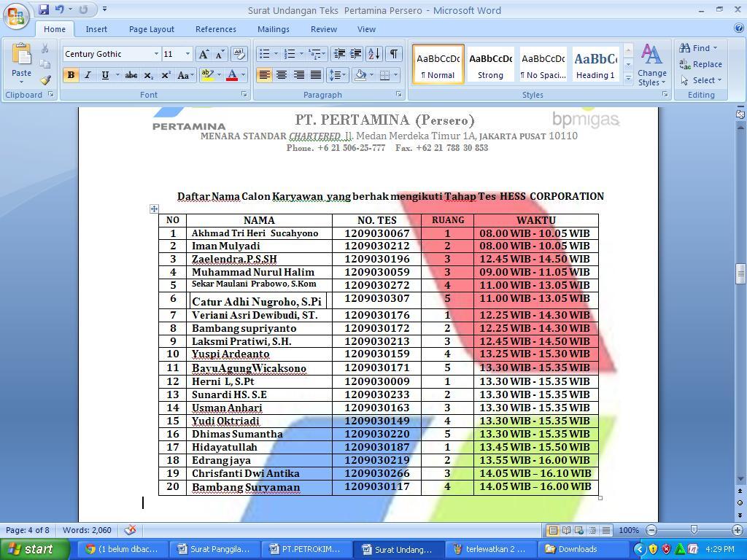Viewport: 747px width, 560px height.
Task: Switch to the References tab
Action: pyautogui.click(x=216, y=29)
